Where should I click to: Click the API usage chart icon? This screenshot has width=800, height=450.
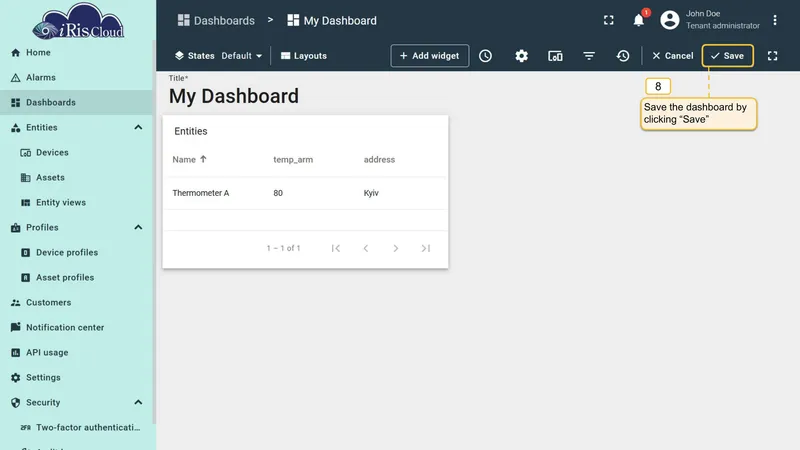[15, 353]
